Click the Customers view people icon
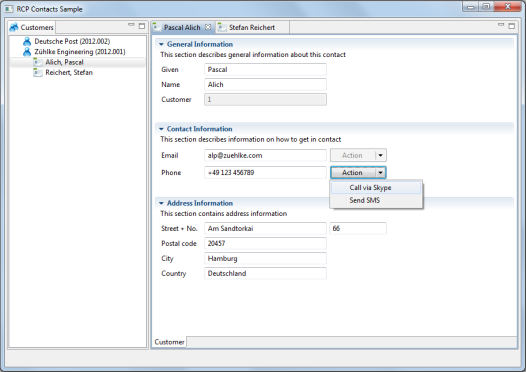The image size is (526, 372). 14,27
